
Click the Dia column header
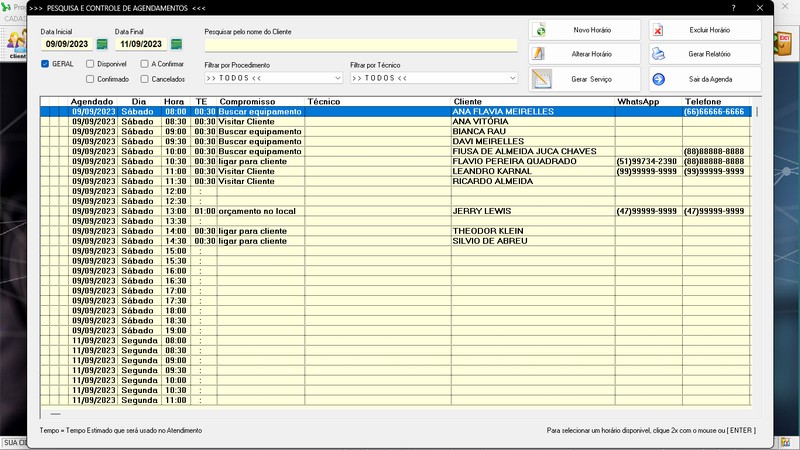(x=139, y=102)
